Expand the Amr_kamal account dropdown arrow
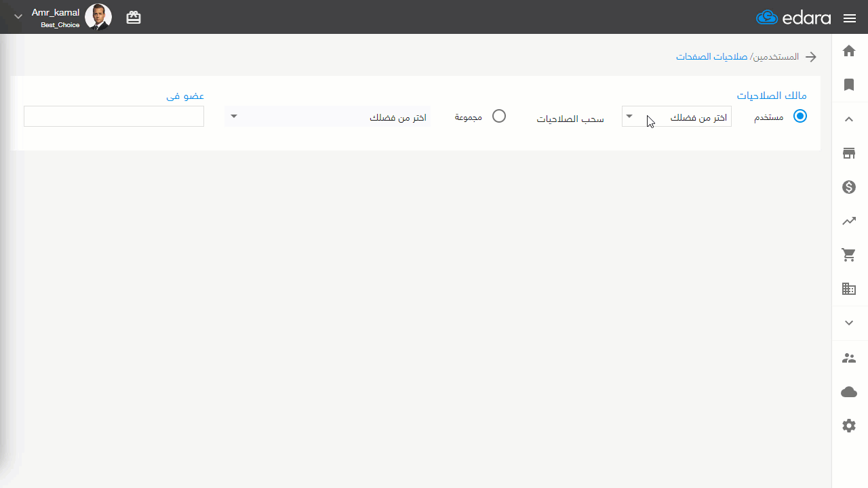 [x=18, y=16]
